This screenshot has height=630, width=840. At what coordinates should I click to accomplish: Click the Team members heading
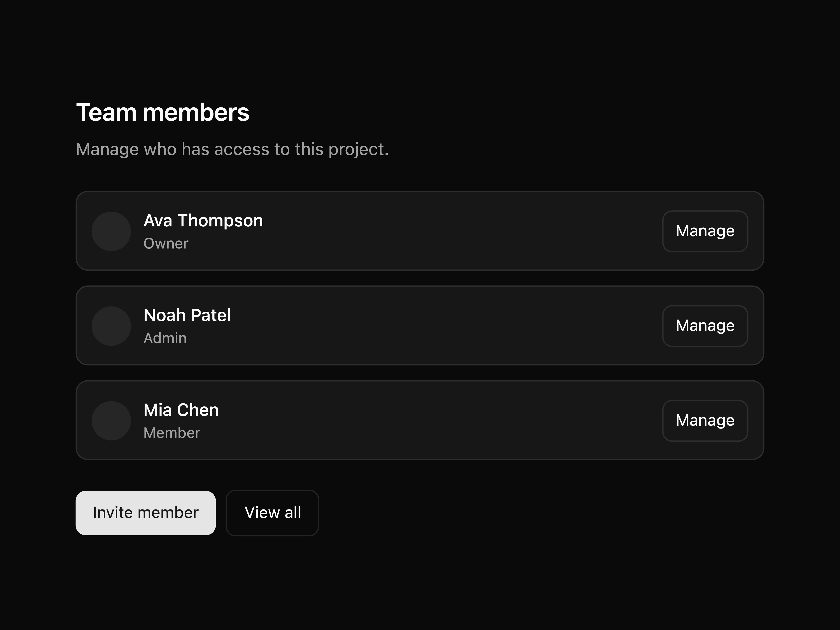click(x=163, y=112)
